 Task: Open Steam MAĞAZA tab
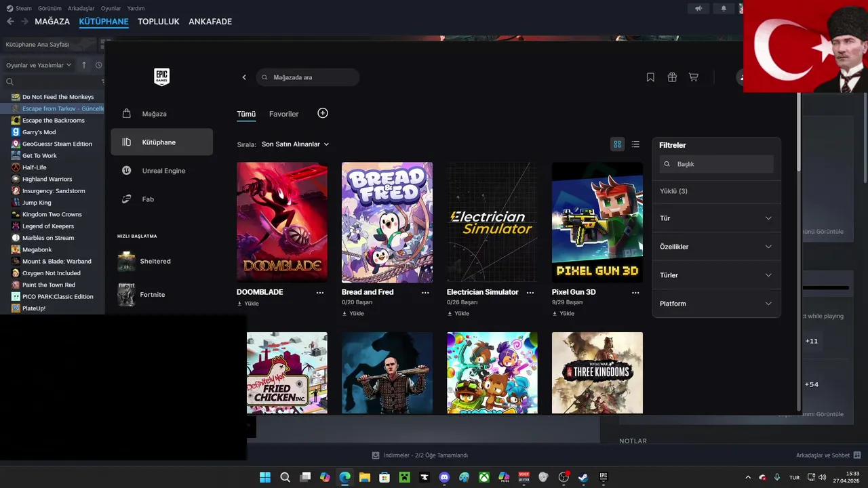pyautogui.click(x=52, y=22)
